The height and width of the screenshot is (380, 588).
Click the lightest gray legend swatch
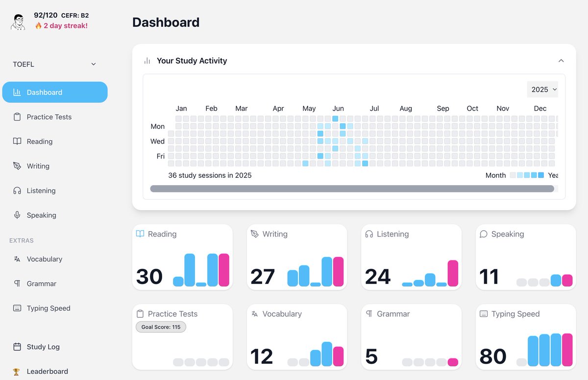click(513, 175)
